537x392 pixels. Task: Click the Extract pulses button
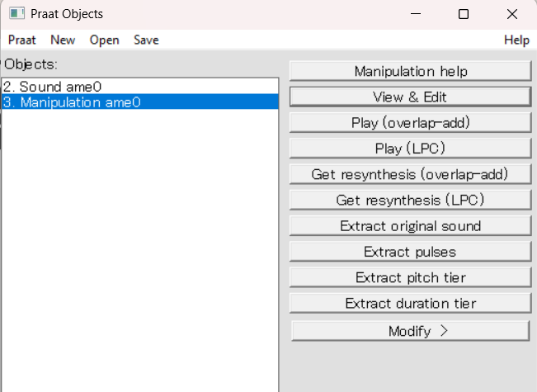click(x=410, y=252)
